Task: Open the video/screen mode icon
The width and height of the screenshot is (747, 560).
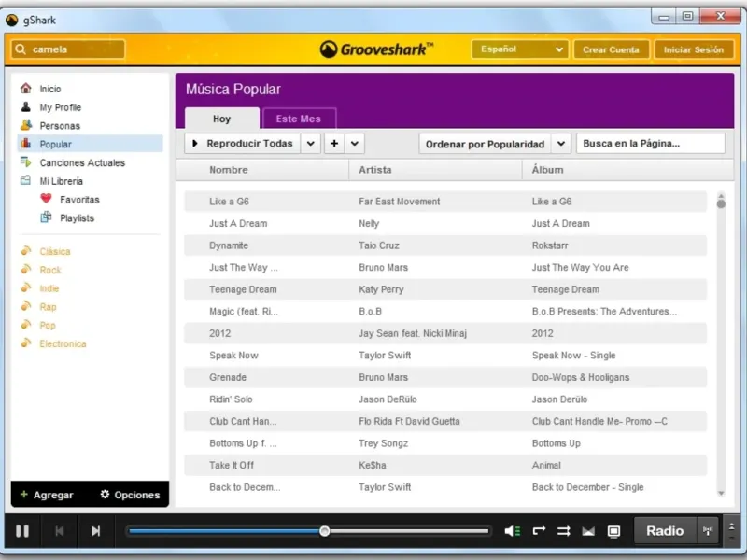Action: [x=613, y=531]
